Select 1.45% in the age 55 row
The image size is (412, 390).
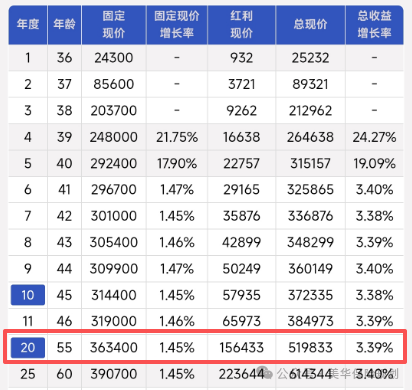177,348
